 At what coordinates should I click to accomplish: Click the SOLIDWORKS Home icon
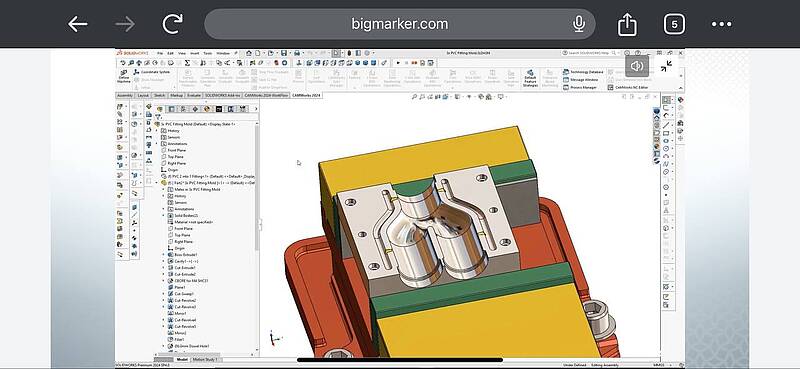248,53
